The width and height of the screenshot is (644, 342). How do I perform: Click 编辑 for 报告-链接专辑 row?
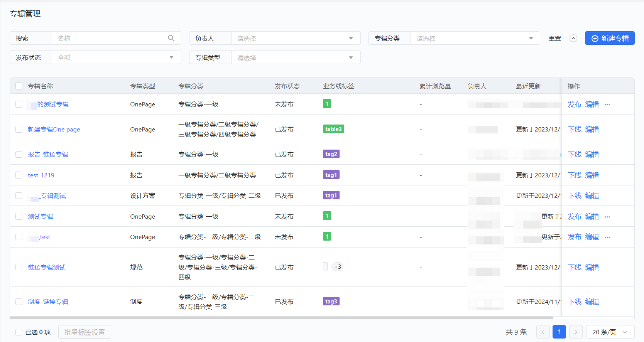592,154
